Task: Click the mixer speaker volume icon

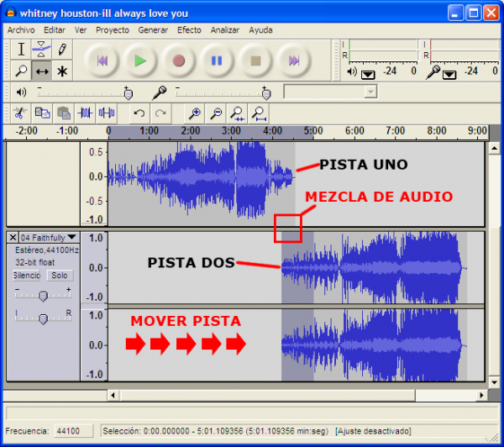Action: click(21, 92)
